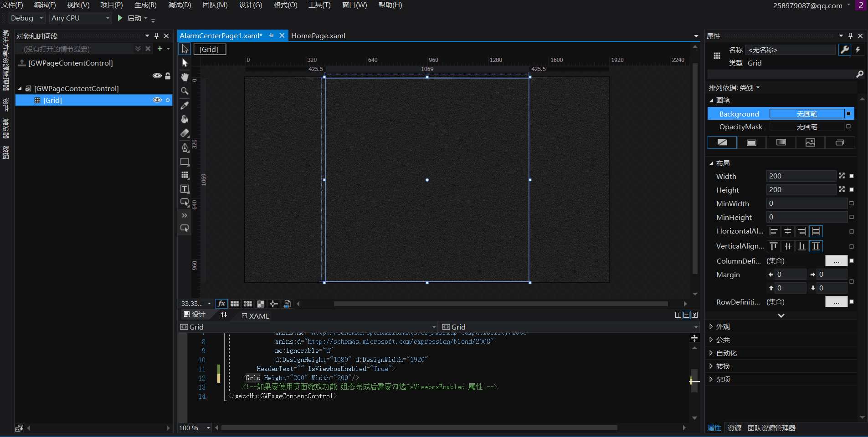Screen dimensions: 868x437
Task: Choose the Pen tool
Action: coord(185,147)
